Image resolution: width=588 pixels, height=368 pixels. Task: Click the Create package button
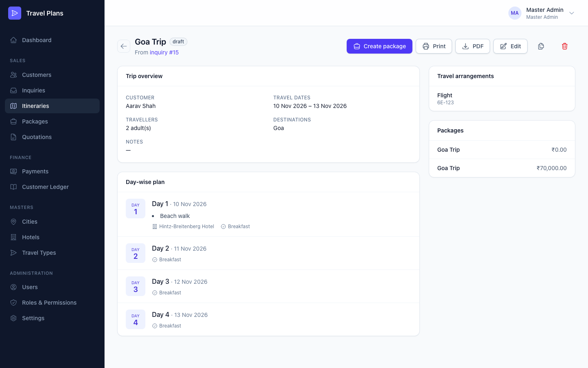[379, 46]
